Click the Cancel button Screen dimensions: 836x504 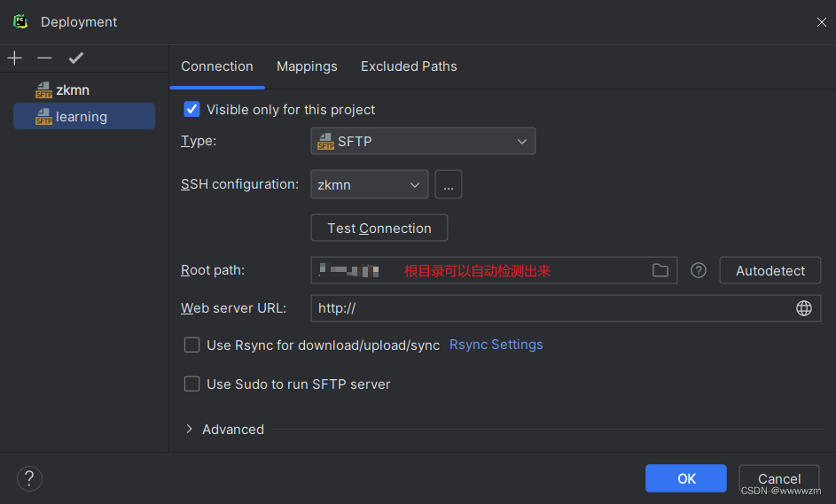779,478
